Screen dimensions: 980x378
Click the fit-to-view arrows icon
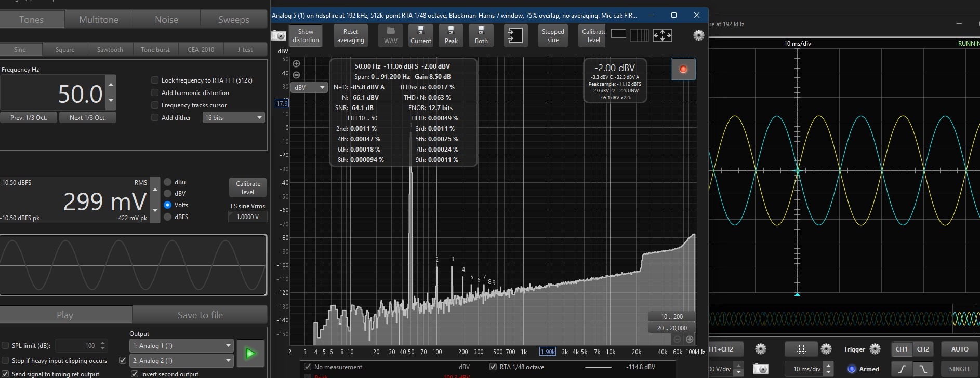click(662, 35)
